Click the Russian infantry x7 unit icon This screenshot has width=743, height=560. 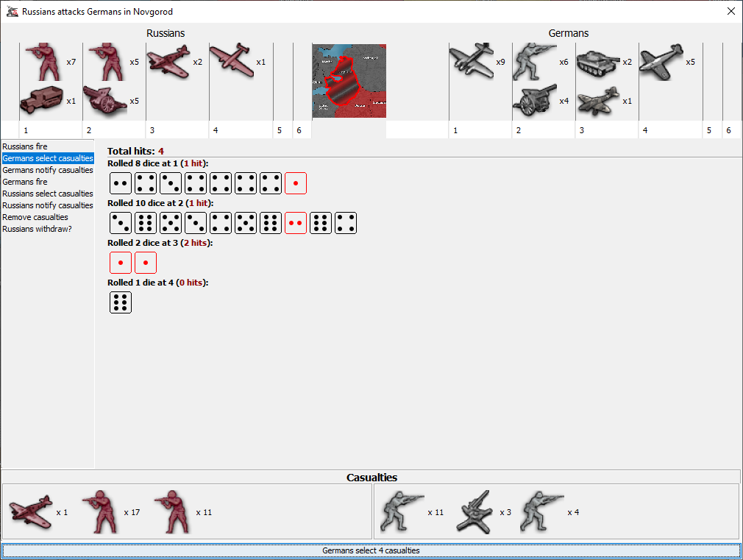point(42,62)
